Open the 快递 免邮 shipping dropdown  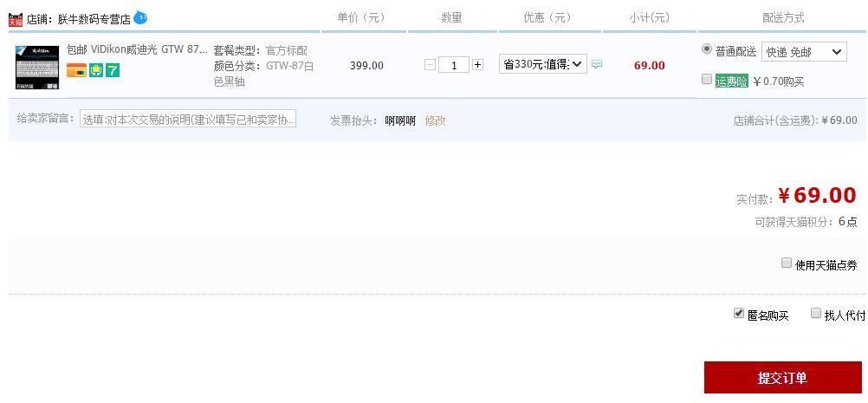[x=805, y=52]
